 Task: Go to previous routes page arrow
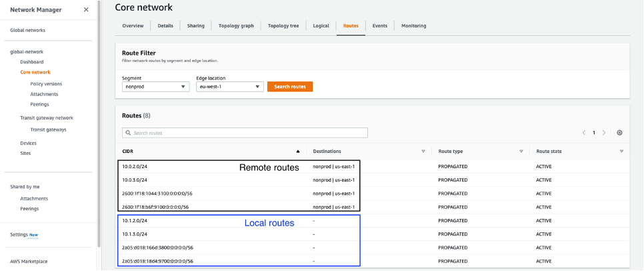583,133
